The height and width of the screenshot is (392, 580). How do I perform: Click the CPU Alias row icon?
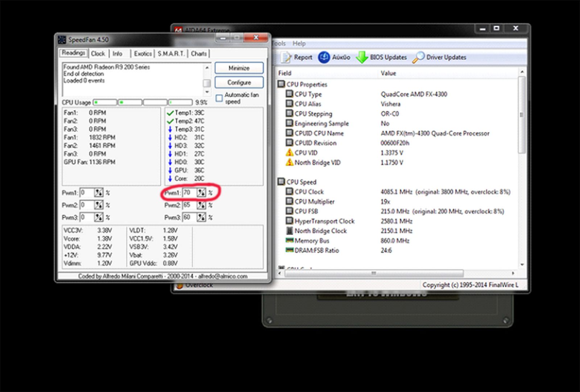(x=289, y=104)
